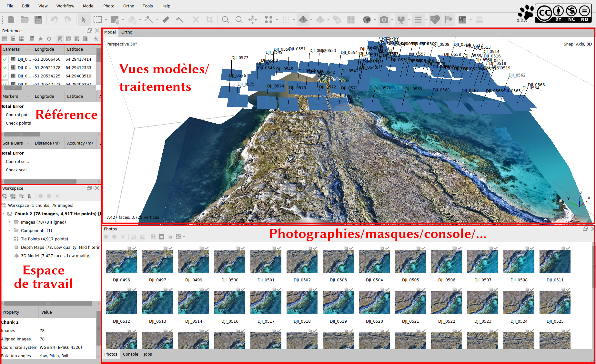
Task: Click the Update Transform refresh icon in Reference
Action: coord(49,39)
